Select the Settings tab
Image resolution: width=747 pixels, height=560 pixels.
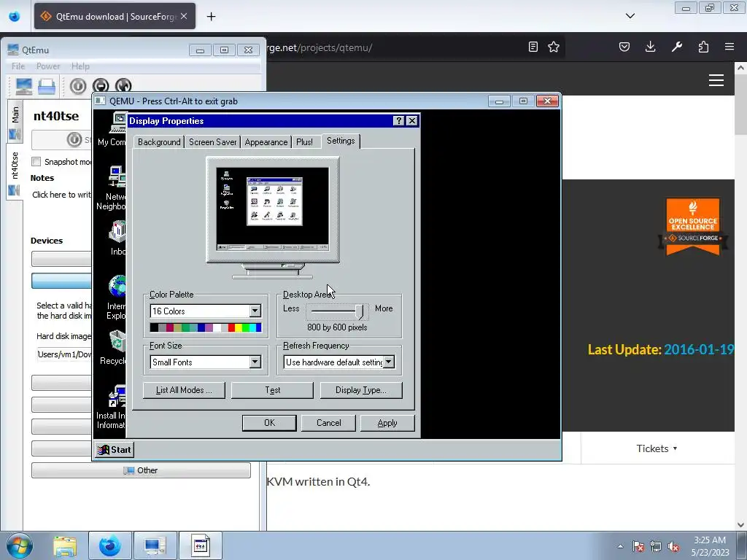[341, 141]
